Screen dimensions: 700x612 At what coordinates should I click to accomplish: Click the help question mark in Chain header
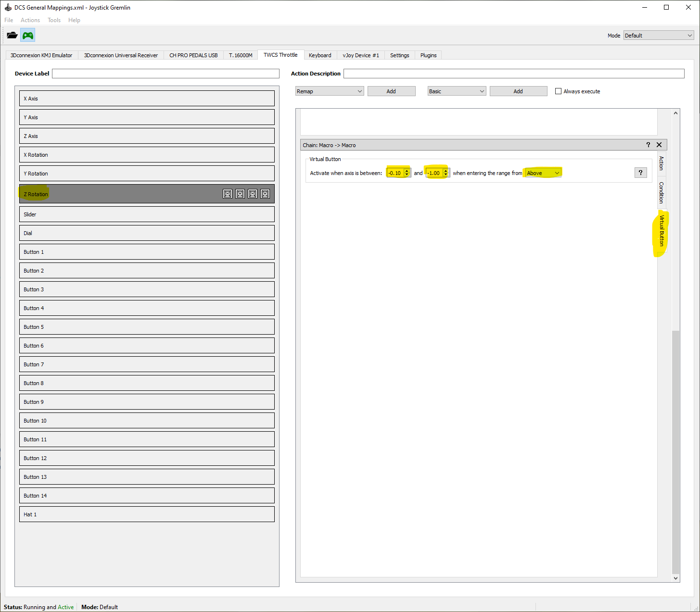pos(648,145)
